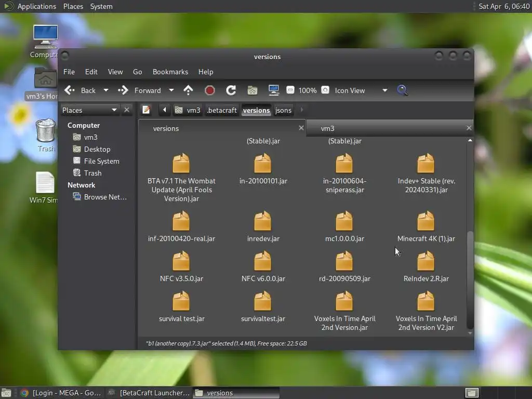The image size is (532, 399).
Task: Open the Bookmarks menu
Action: pyautogui.click(x=170, y=72)
